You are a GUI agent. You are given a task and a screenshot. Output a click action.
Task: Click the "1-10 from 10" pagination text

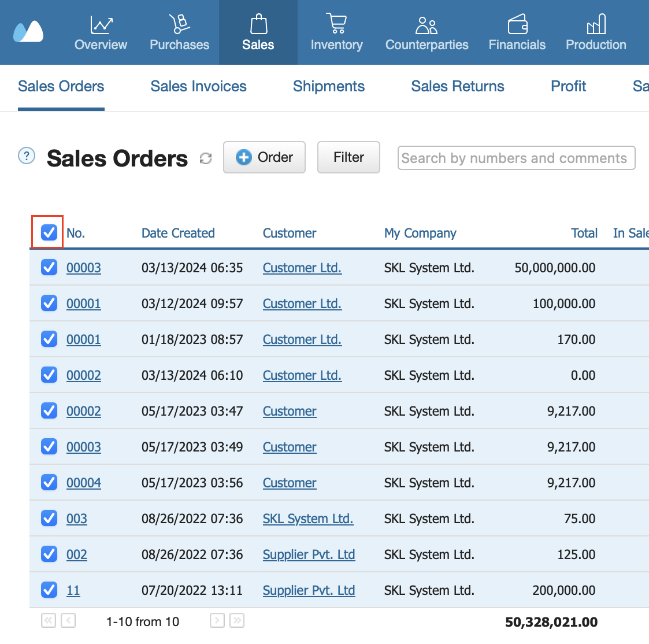click(142, 621)
